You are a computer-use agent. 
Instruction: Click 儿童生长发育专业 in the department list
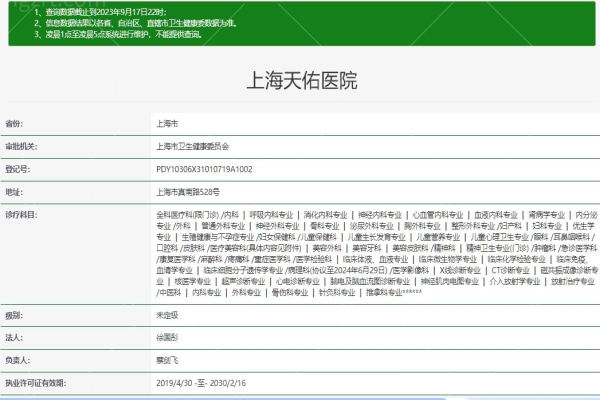pos(377,237)
